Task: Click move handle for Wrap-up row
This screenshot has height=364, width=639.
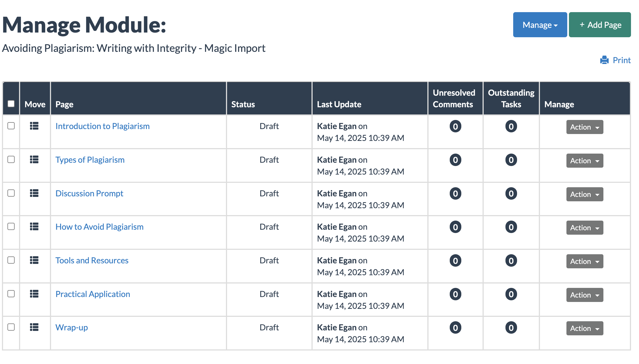Action: (x=34, y=327)
